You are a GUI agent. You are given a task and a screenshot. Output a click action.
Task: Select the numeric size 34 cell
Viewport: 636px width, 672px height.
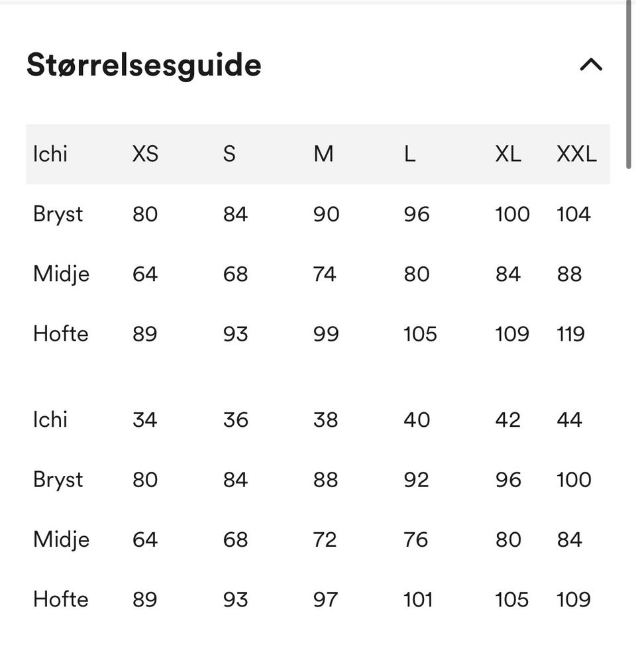(x=144, y=420)
